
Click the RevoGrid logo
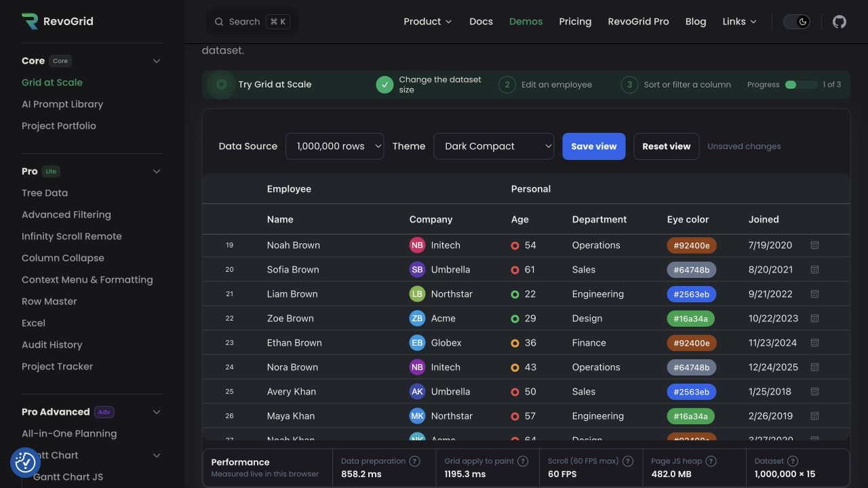[x=58, y=21]
